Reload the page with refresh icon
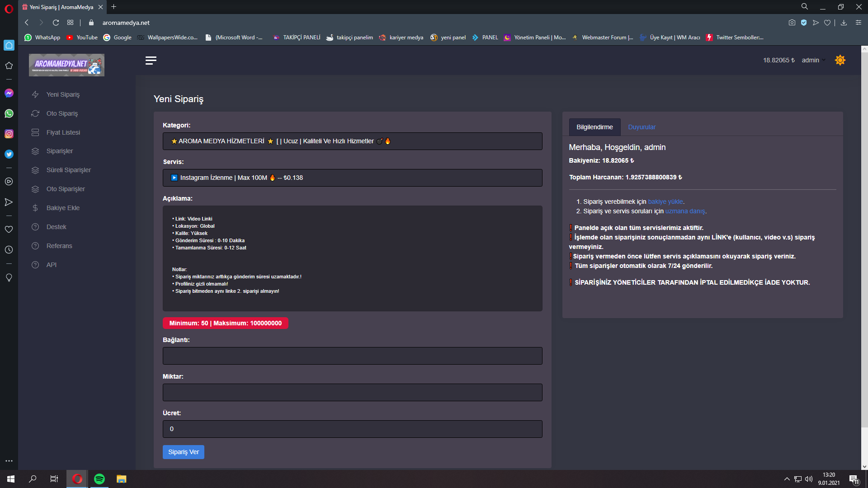This screenshot has height=488, width=868. point(56,23)
